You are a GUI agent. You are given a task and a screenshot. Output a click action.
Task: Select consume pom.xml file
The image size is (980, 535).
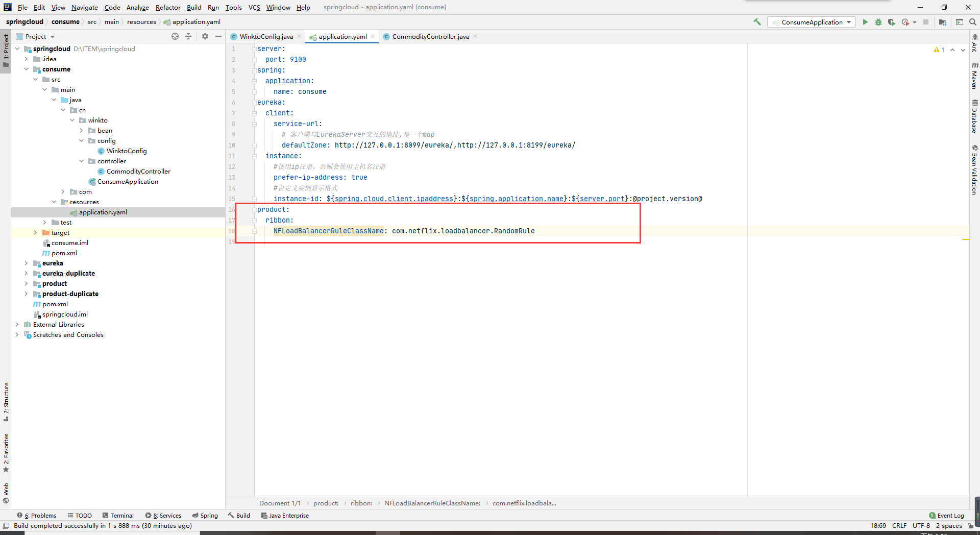pos(64,253)
